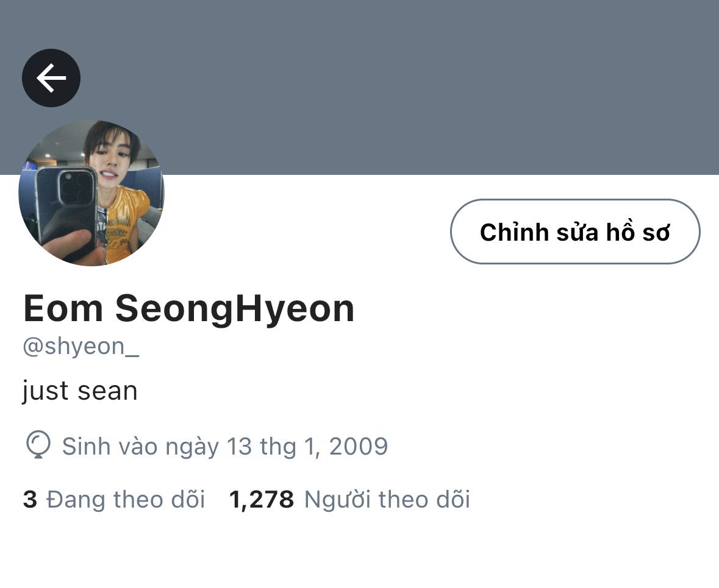
Task: Open the circular profile picture
Action: tap(91, 193)
